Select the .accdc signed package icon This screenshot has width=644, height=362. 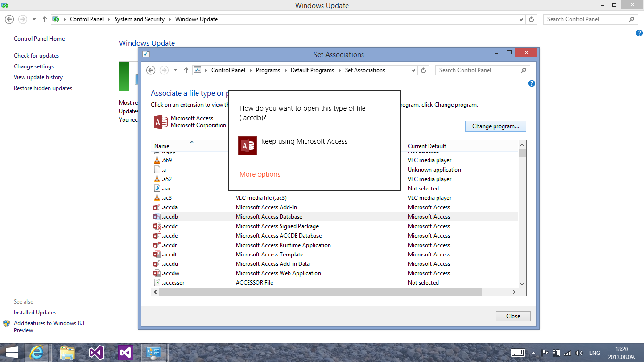click(x=157, y=226)
